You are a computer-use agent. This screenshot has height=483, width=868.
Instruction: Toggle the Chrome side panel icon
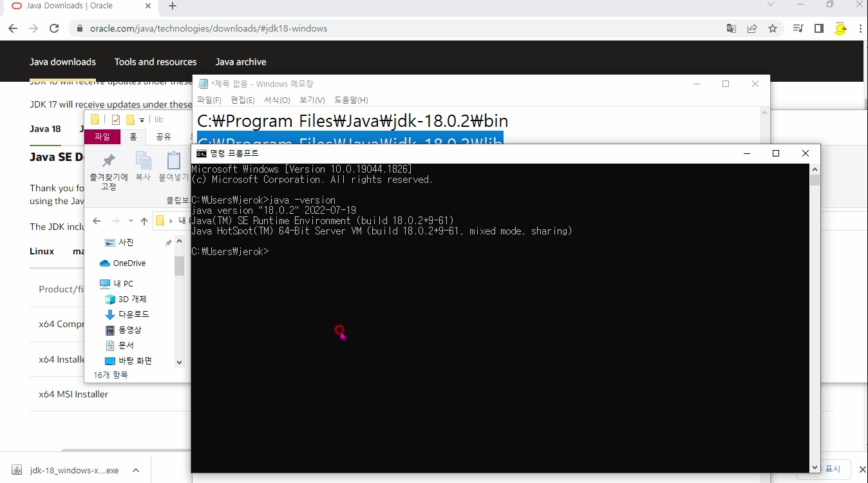pos(819,28)
